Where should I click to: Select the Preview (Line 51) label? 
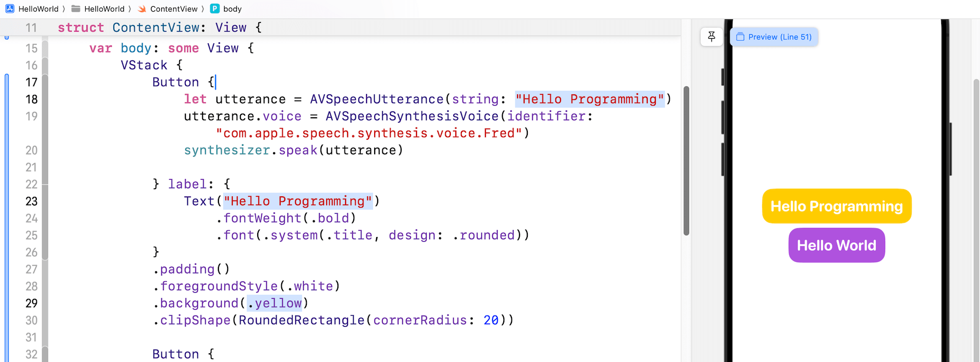pos(779,37)
